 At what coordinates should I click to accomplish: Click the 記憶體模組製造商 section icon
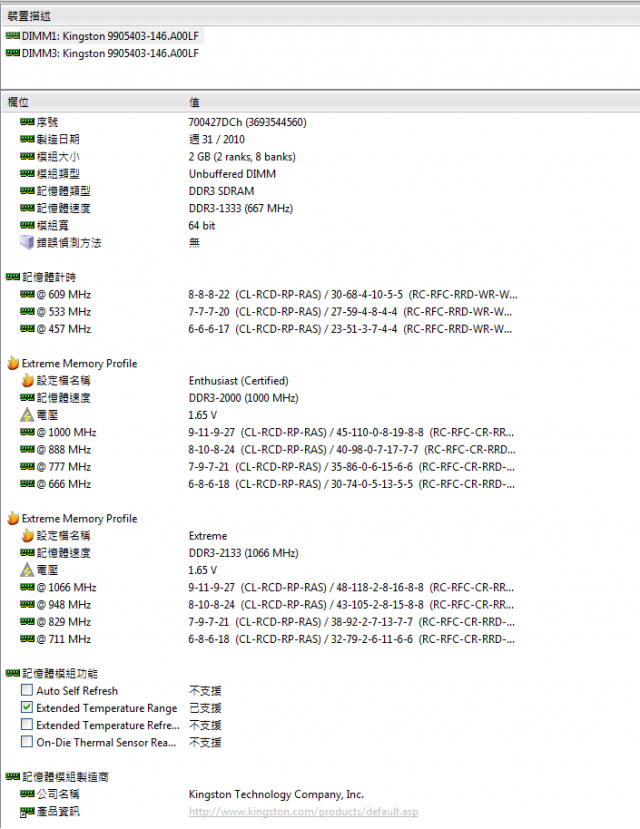[13, 777]
